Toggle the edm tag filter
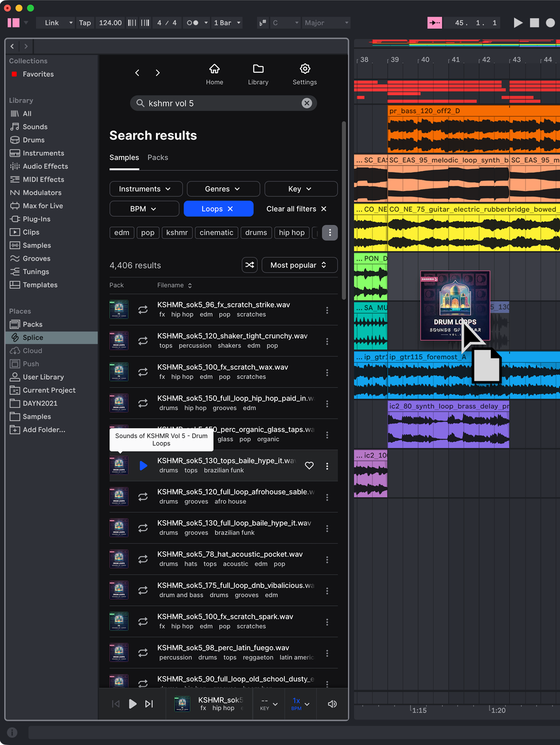This screenshot has height=745, width=560. click(122, 232)
